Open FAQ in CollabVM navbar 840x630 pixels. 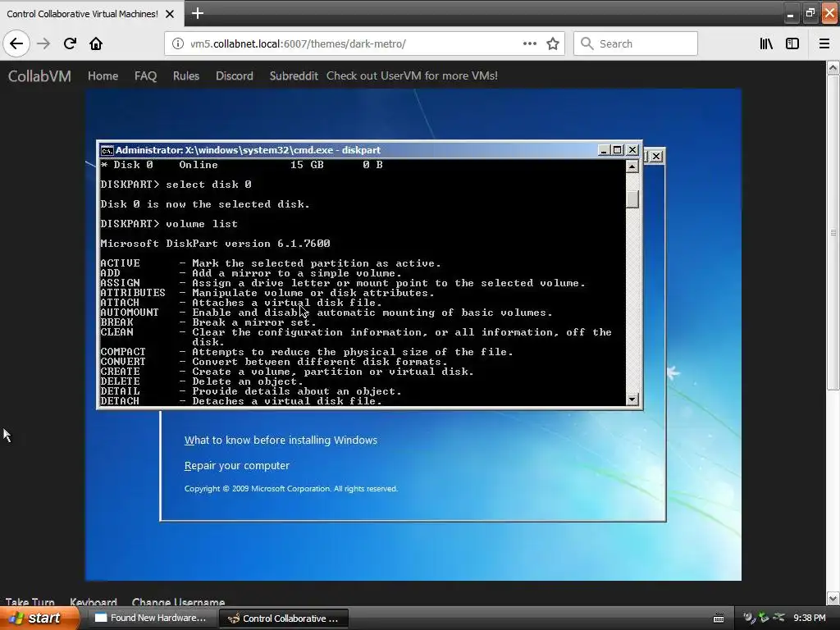tap(145, 76)
